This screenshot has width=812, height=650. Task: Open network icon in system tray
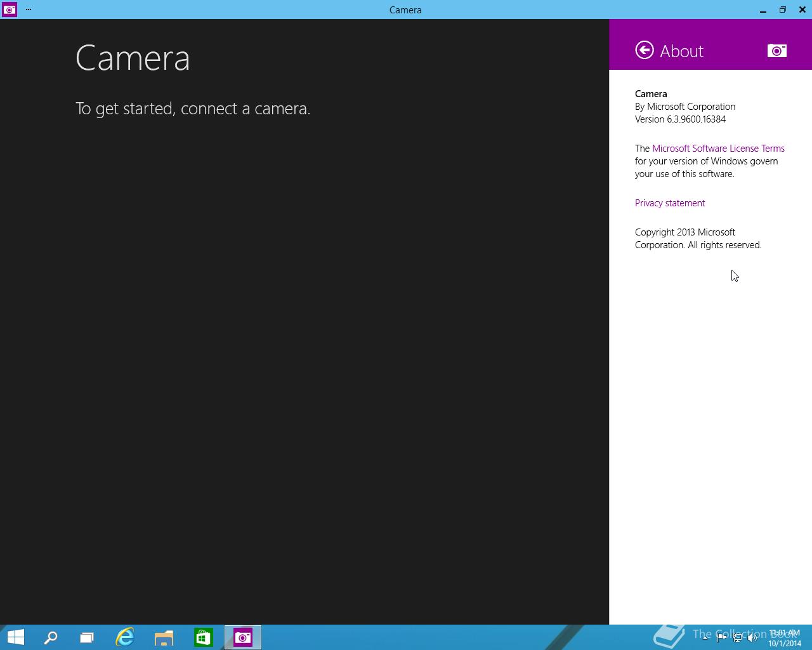click(737, 638)
